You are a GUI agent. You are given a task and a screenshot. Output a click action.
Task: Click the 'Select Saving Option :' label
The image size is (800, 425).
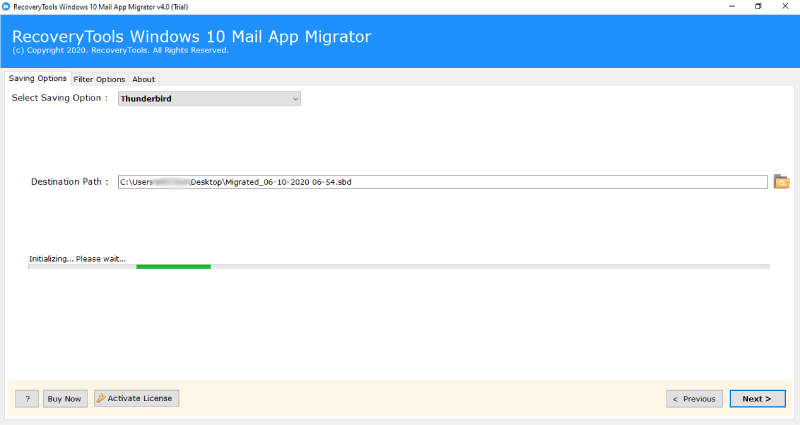coord(60,98)
